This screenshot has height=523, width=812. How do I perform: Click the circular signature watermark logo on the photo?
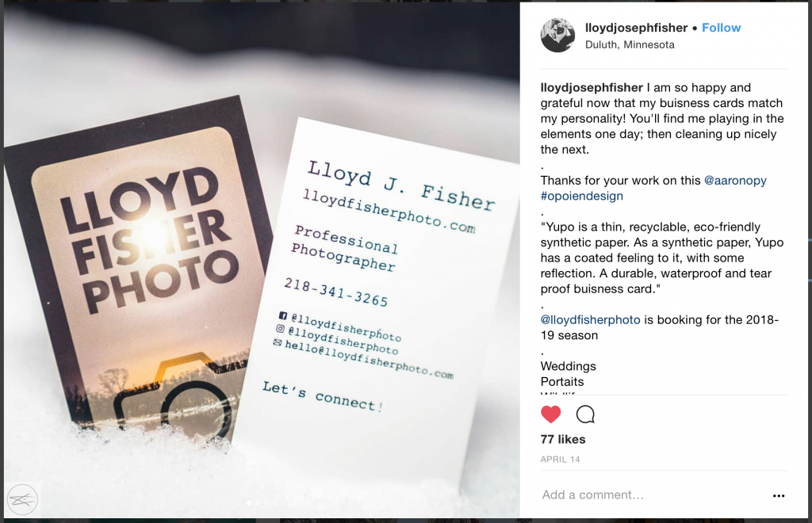coord(23,499)
